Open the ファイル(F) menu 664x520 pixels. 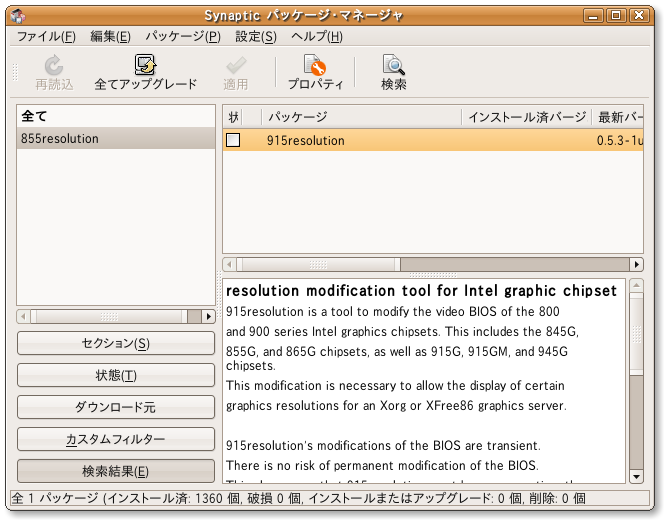coord(46,37)
